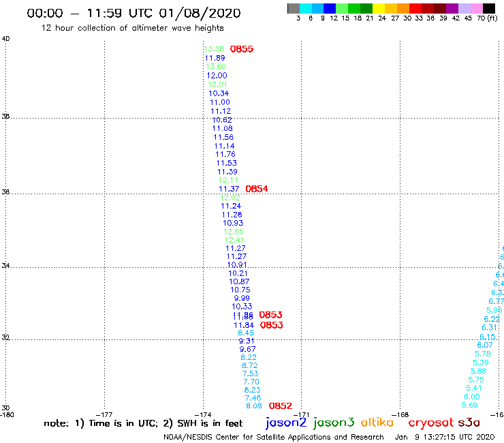Click the green 13.60 value

[216, 66]
